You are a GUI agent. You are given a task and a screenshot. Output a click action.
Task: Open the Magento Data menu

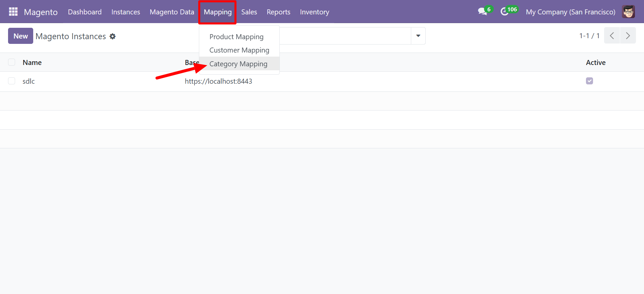pos(172,12)
